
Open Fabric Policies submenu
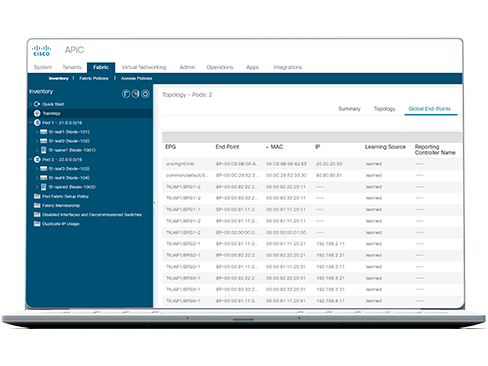tap(94, 78)
